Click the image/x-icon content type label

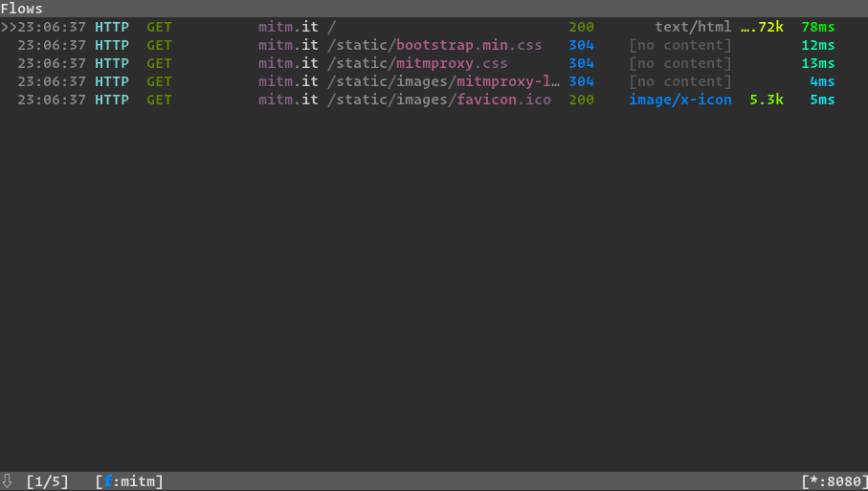tap(680, 100)
